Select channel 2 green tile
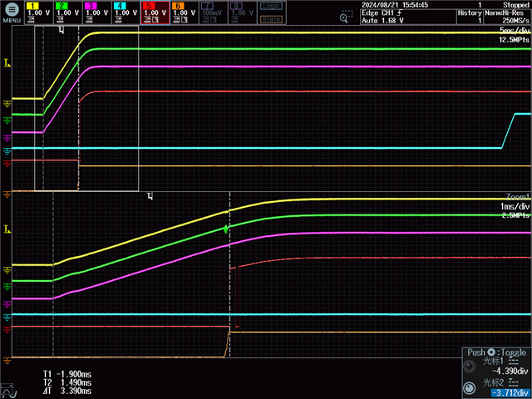 point(68,12)
